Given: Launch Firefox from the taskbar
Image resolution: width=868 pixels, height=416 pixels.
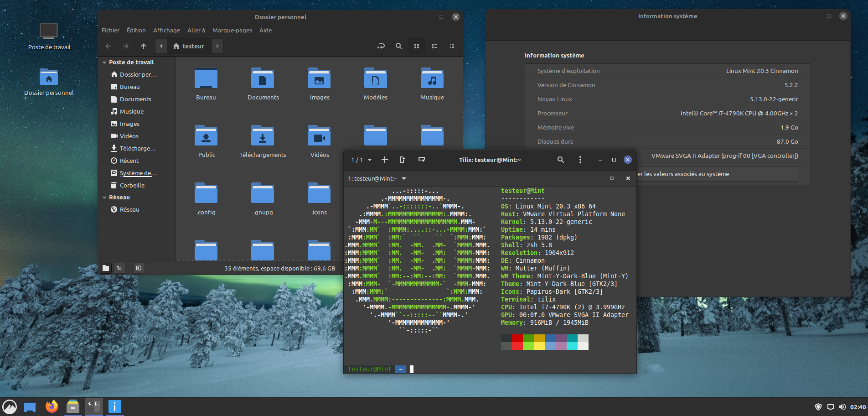Looking at the screenshot, I should tap(52, 406).
